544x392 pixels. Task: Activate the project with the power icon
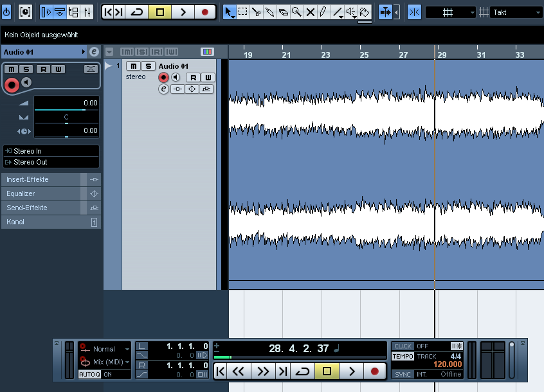click(x=6, y=12)
